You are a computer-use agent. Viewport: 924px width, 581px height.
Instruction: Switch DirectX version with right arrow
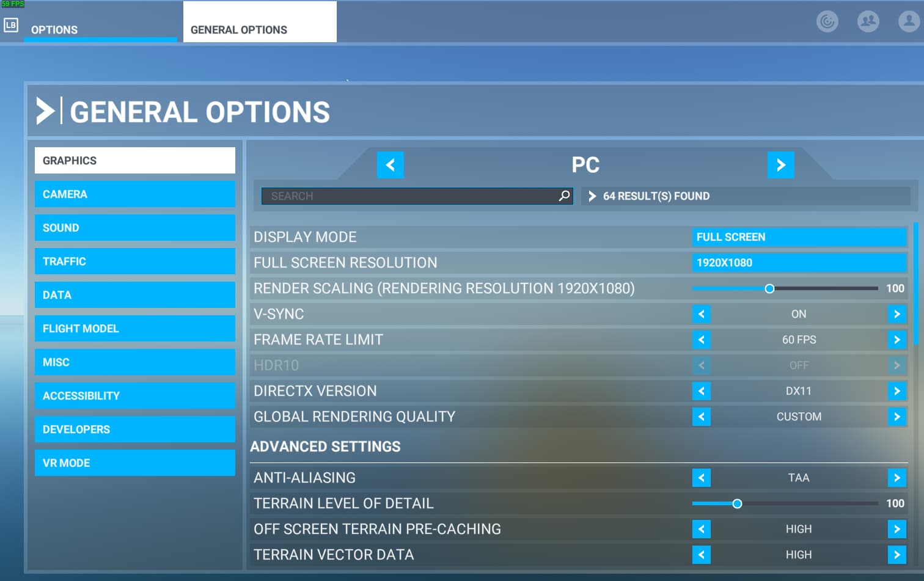897,391
